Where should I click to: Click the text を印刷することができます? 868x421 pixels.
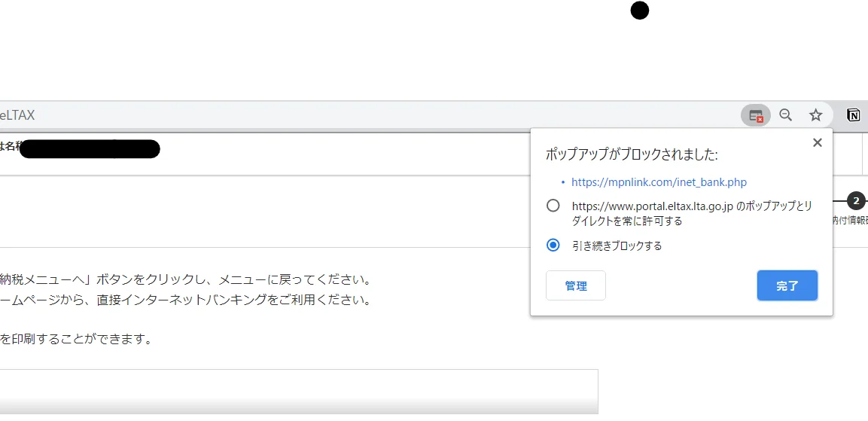point(76,339)
